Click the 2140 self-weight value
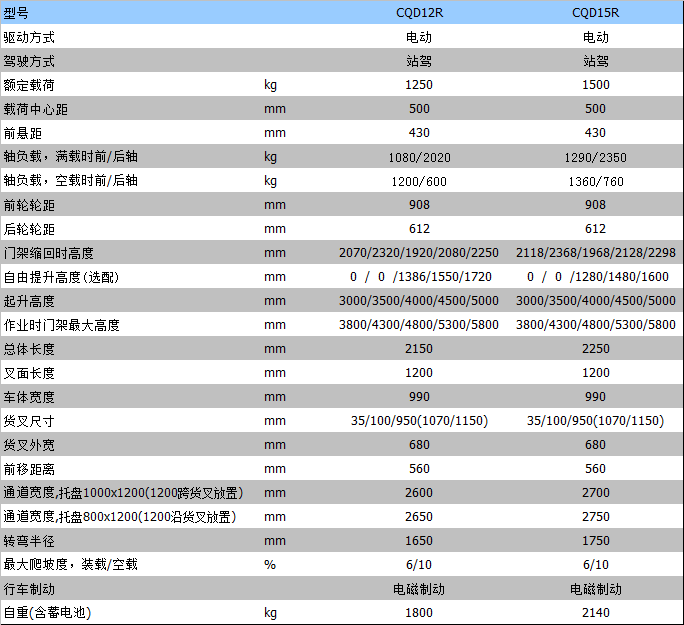The image size is (684, 625). (595, 612)
